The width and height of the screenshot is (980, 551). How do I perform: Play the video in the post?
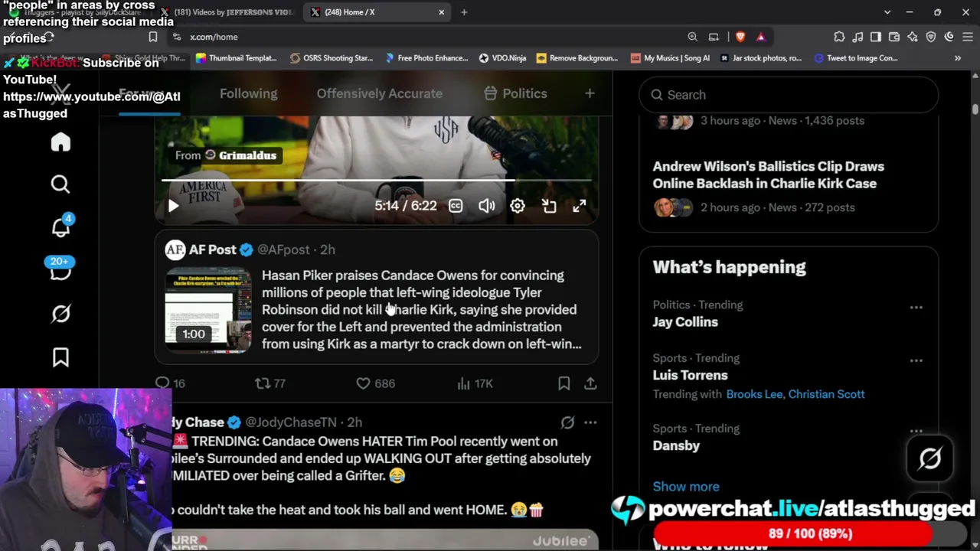(173, 206)
